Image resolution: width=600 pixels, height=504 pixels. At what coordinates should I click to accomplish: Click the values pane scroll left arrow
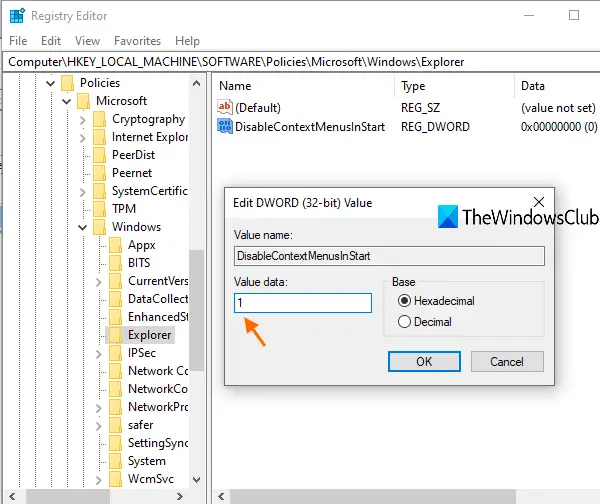(x=221, y=497)
